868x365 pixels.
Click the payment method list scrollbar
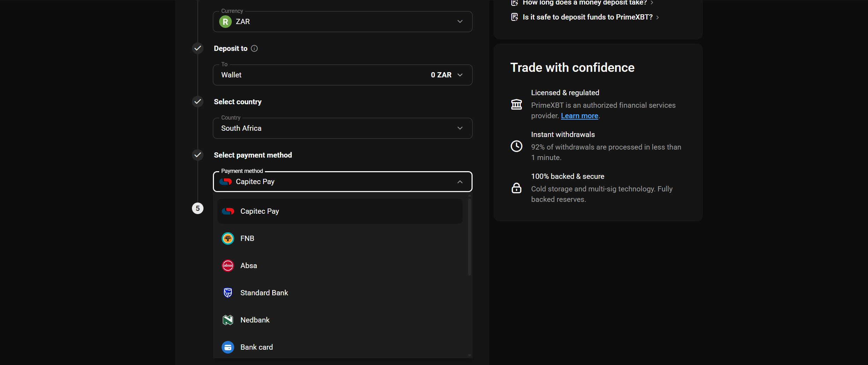(469, 237)
